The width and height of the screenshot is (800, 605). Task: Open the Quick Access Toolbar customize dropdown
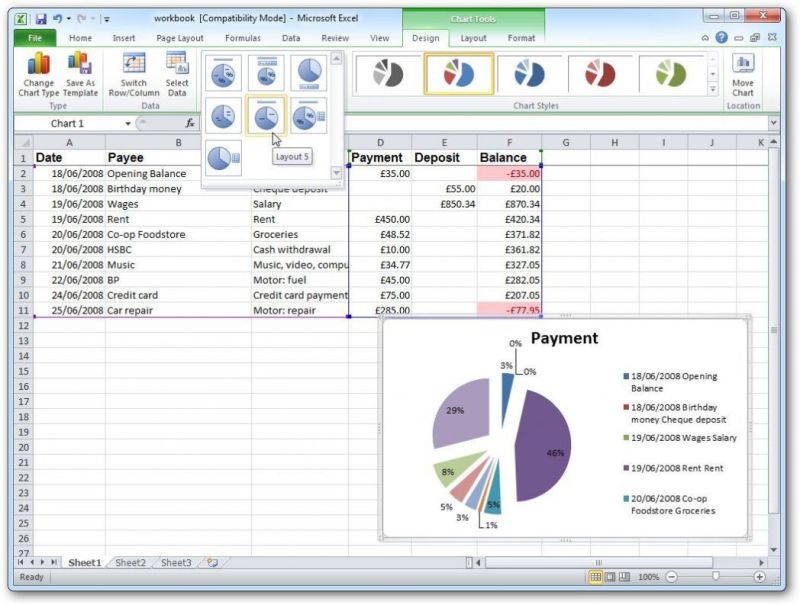(106, 18)
